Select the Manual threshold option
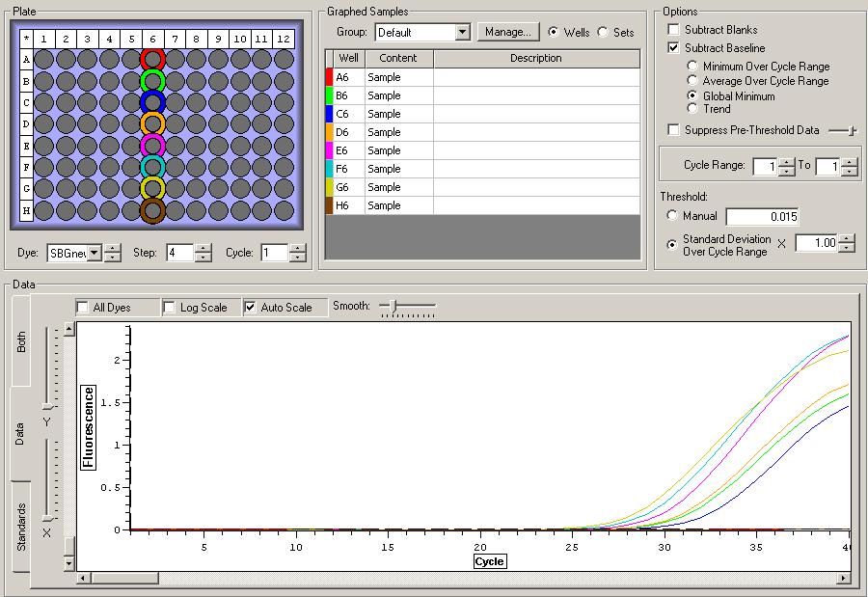 click(x=672, y=215)
